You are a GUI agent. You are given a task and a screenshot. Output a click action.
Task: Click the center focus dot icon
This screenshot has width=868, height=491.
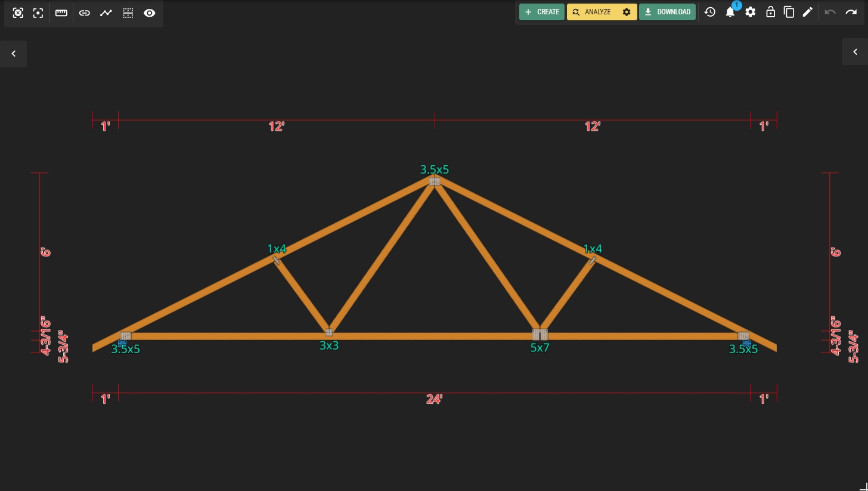pos(38,13)
